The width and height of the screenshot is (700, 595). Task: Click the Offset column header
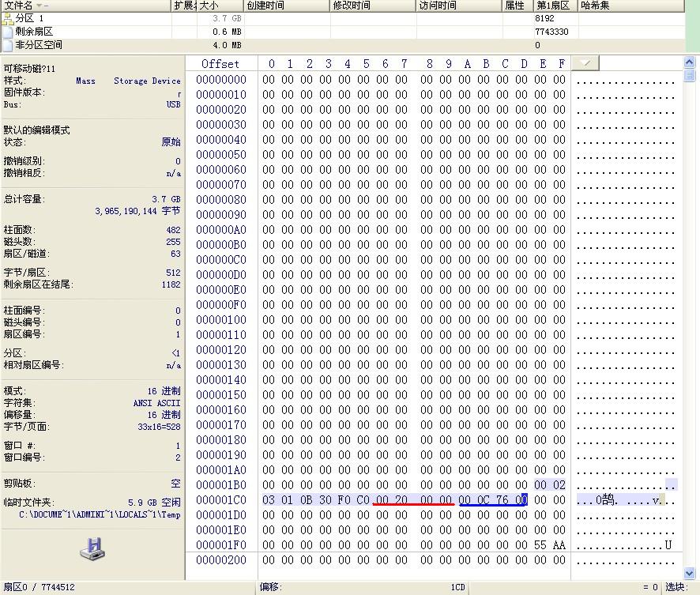(x=220, y=64)
